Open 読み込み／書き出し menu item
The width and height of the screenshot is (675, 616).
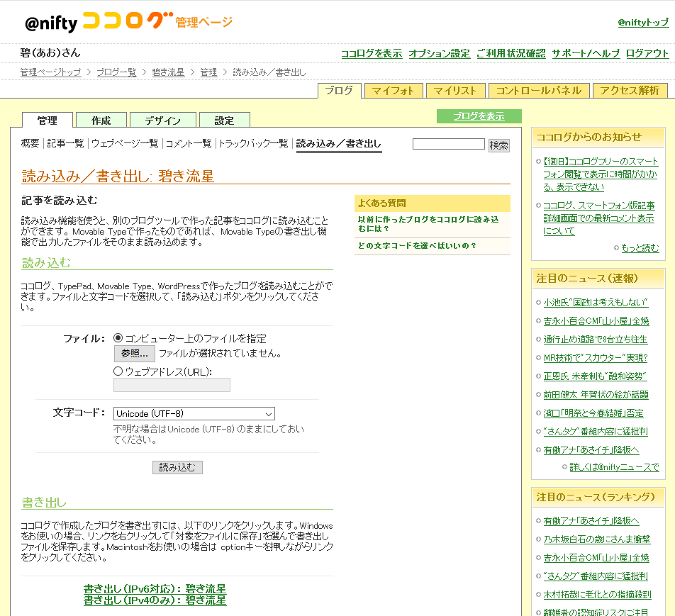click(x=339, y=144)
